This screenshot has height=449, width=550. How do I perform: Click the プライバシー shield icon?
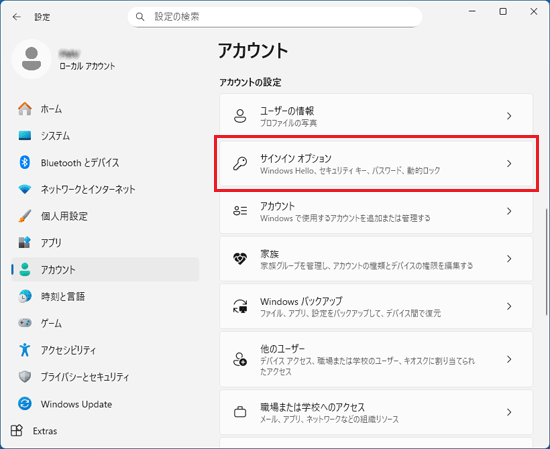click(x=25, y=377)
